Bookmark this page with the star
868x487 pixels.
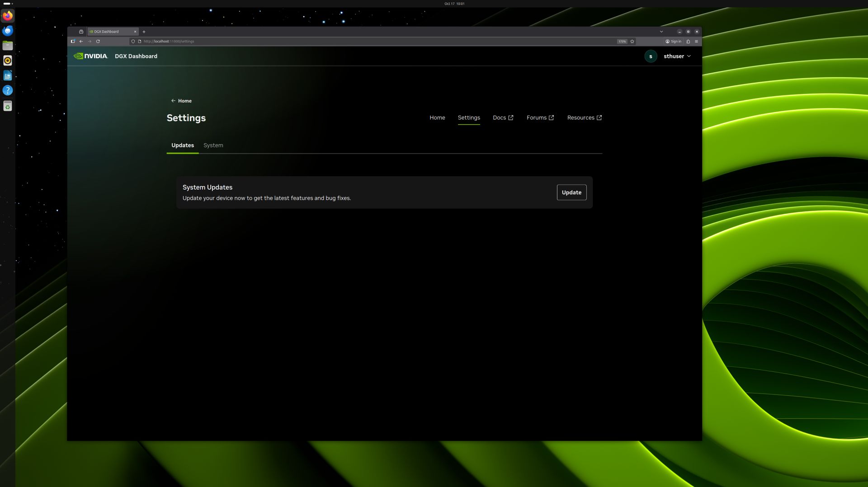pos(632,41)
